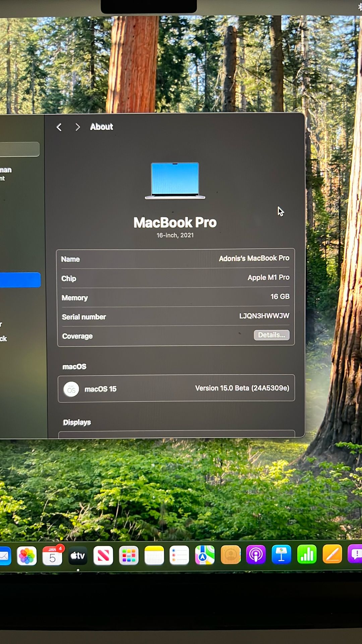
Task: Open Feedback Assistant in the Dock
Action: [355, 553]
